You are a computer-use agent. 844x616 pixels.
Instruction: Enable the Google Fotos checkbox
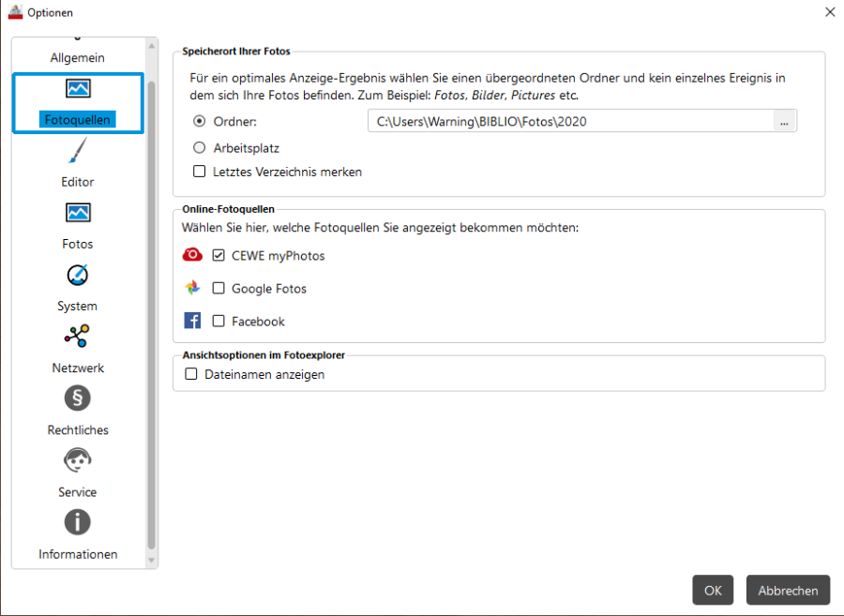[218, 288]
